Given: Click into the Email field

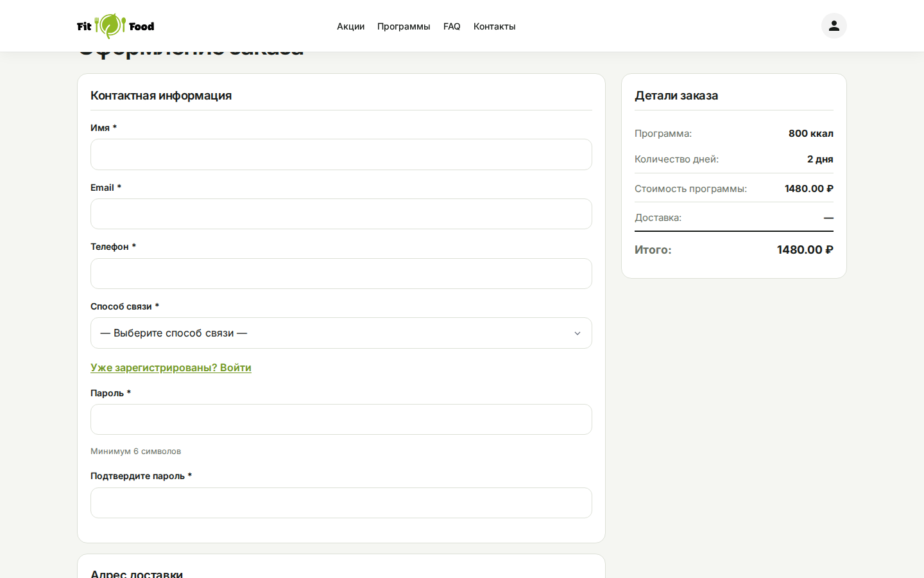Looking at the screenshot, I should (341, 214).
